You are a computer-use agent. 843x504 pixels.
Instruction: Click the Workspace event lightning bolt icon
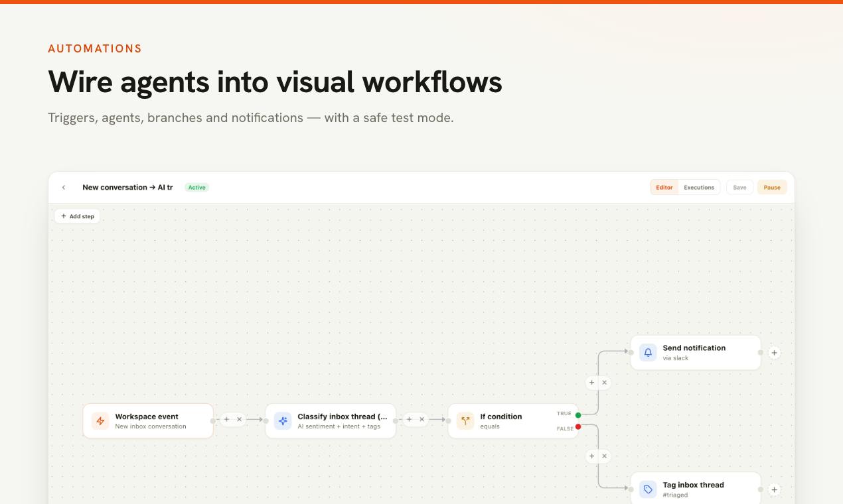(x=100, y=421)
